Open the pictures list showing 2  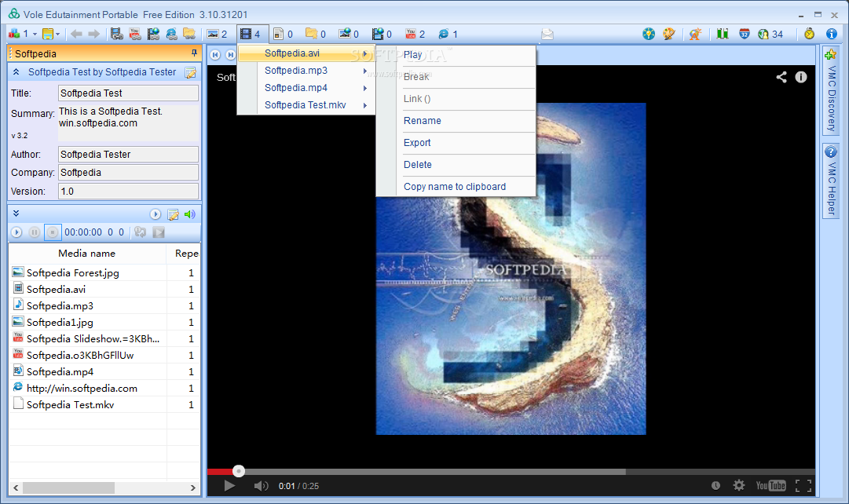217,34
